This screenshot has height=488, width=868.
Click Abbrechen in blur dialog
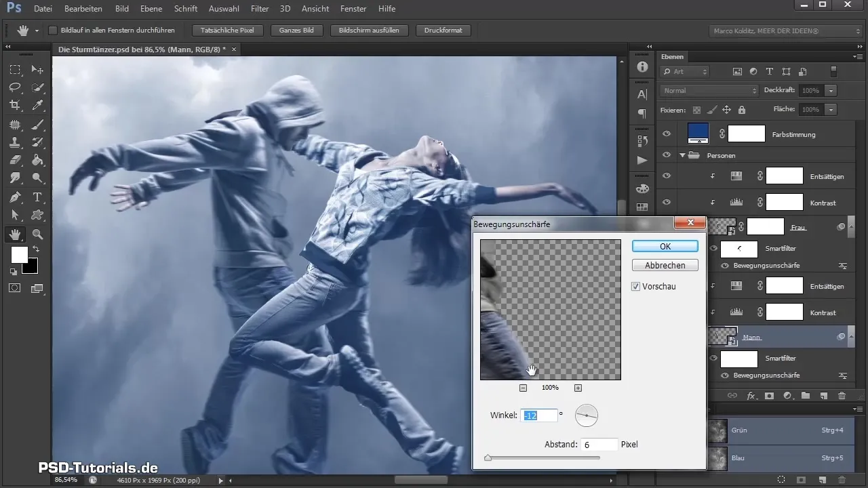pyautogui.click(x=665, y=265)
